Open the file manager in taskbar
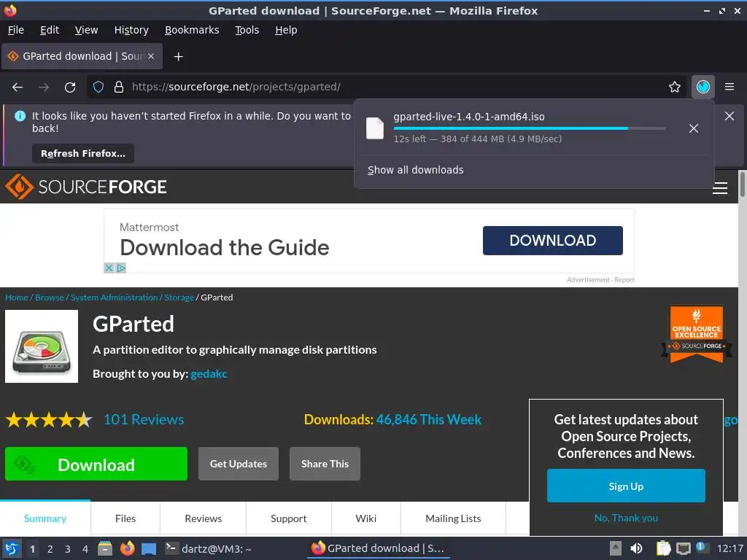 105,548
